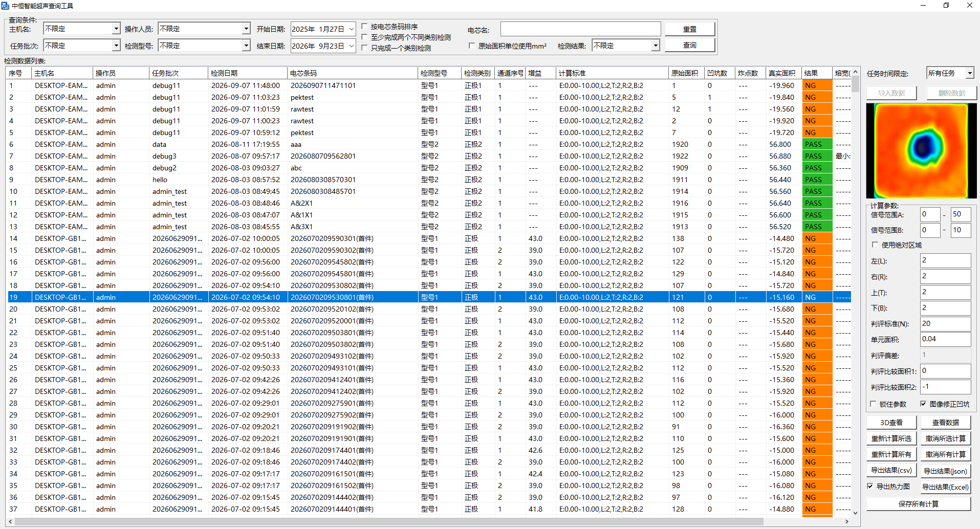Open the 任务时间限定 dropdown
The height and width of the screenshot is (529, 980).
click(x=970, y=74)
